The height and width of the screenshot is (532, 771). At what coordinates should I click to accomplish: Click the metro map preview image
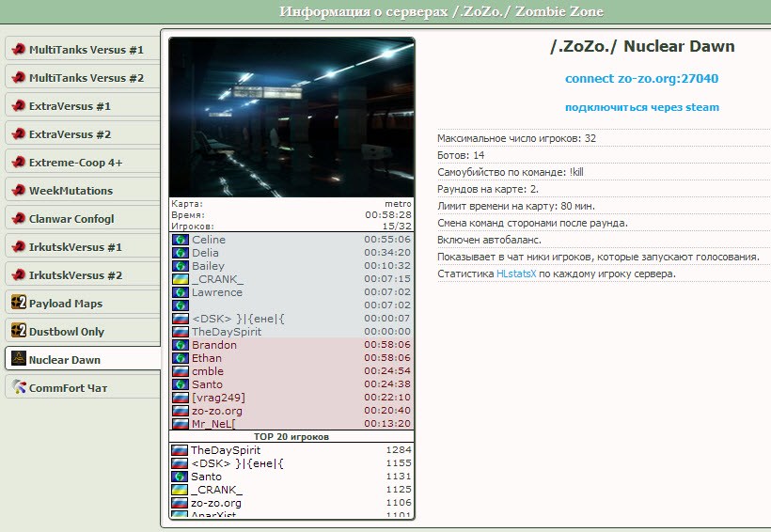point(291,117)
